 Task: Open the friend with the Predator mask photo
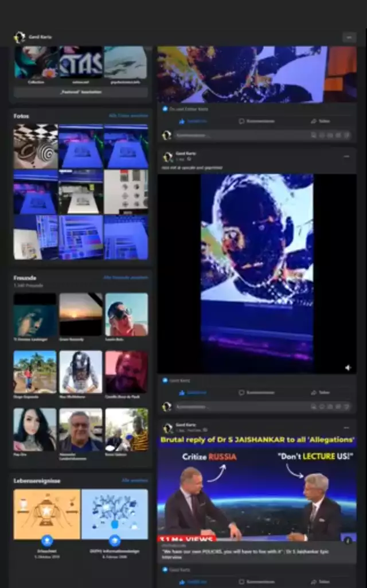(81, 372)
